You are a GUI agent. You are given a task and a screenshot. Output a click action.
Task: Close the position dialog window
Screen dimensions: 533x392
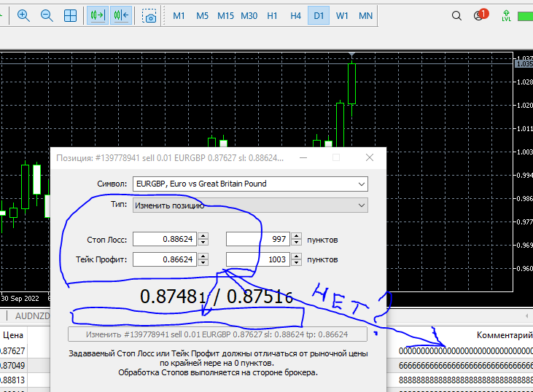[x=370, y=157]
